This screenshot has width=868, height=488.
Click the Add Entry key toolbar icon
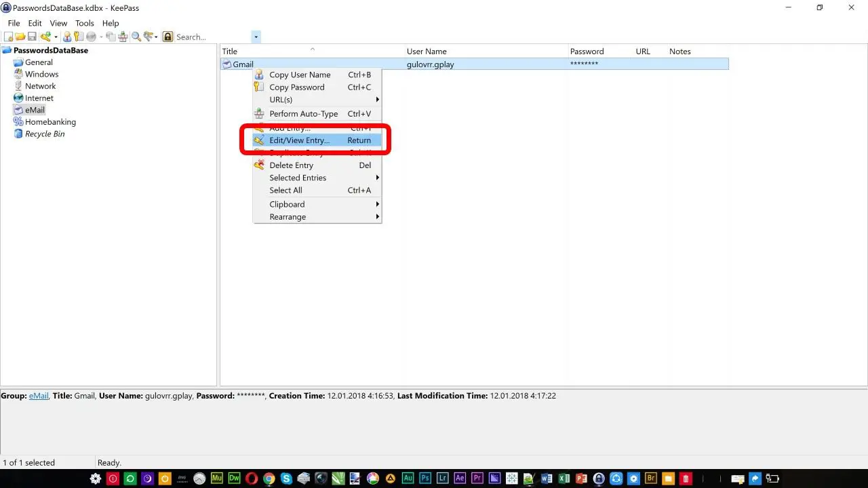(x=45, y=37)
